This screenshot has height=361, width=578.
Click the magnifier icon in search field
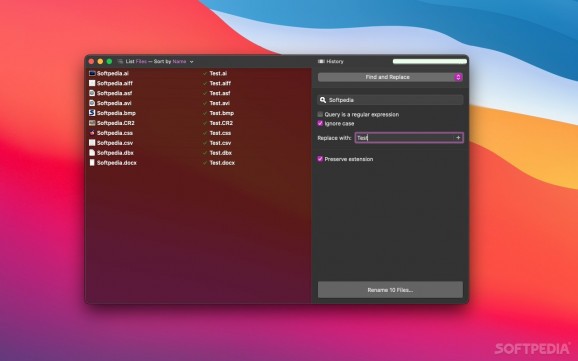point(323,100)
